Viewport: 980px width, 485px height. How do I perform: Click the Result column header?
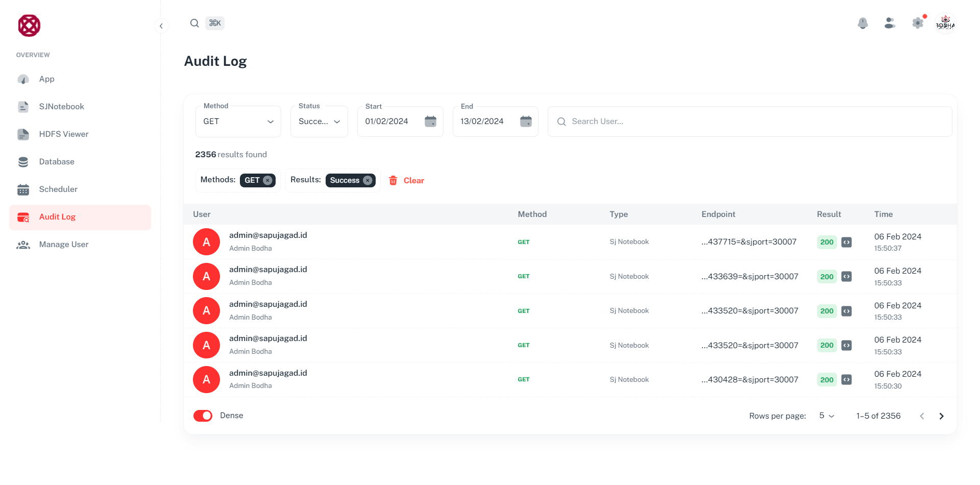(x=829, y=214)
